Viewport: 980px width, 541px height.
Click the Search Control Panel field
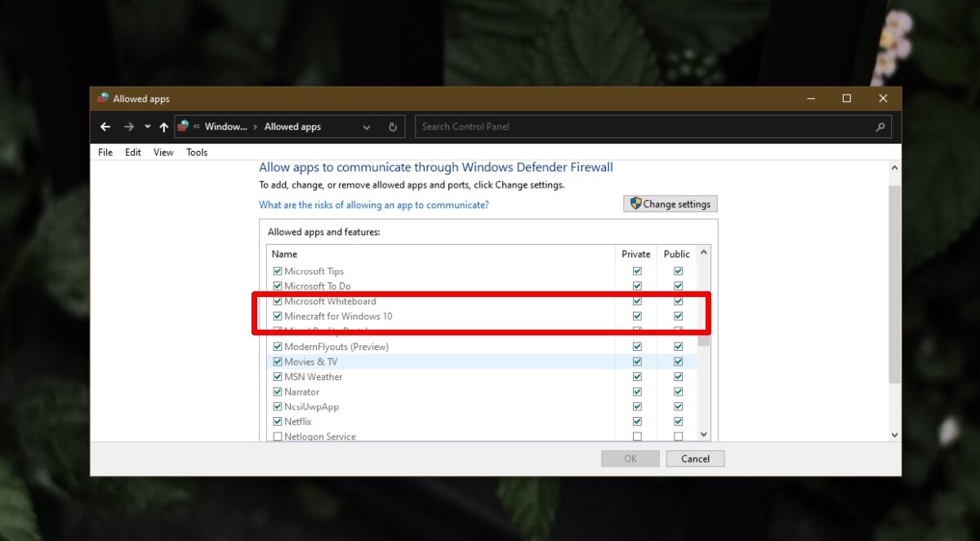[x=645, y=126]
